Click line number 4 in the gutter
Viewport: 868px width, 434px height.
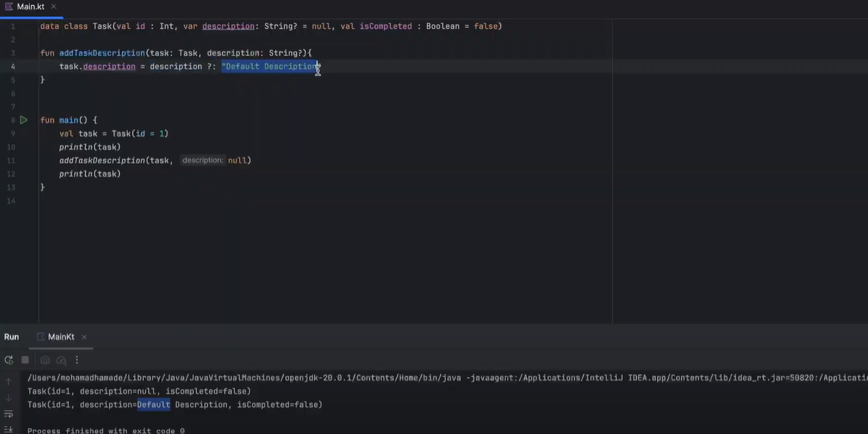pyautogui.click(x=12, y=67)
